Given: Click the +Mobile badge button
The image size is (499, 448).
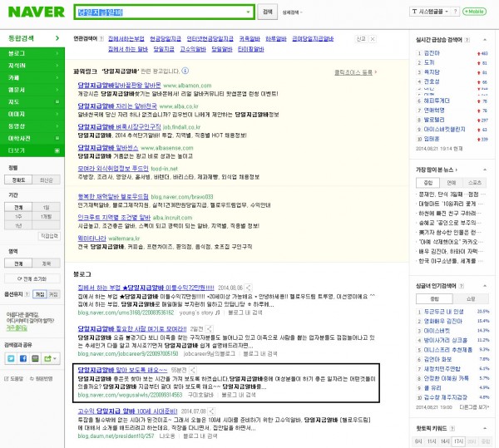Looking at the screenshot, I should pos(475,12).
